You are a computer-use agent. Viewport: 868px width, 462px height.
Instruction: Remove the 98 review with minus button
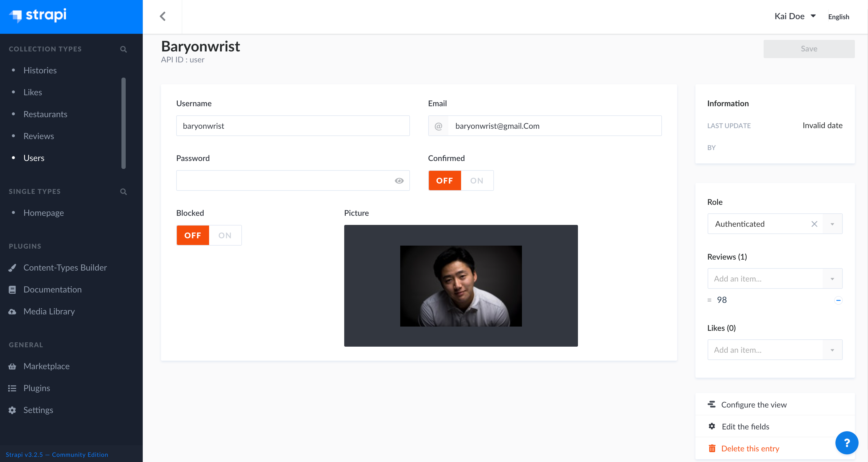pyautogui.click(x=838, y=300)
